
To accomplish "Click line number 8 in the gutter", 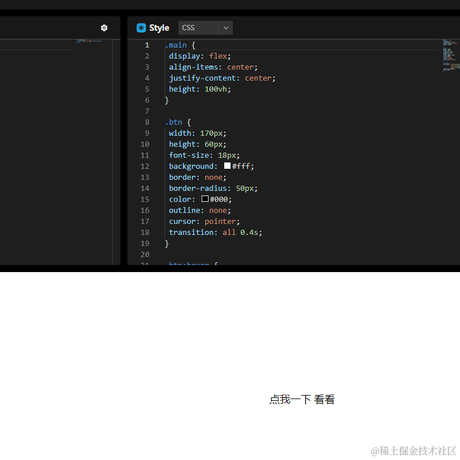I will tap(147, 122).
